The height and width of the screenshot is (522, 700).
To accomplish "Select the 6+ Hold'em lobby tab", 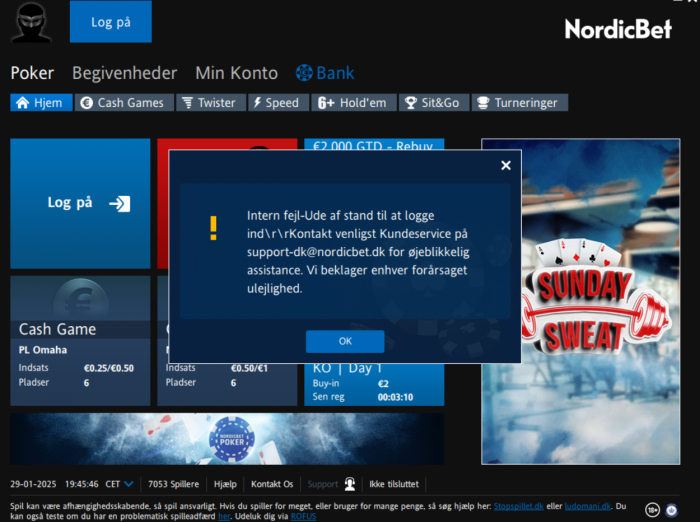I will [354, 103].
